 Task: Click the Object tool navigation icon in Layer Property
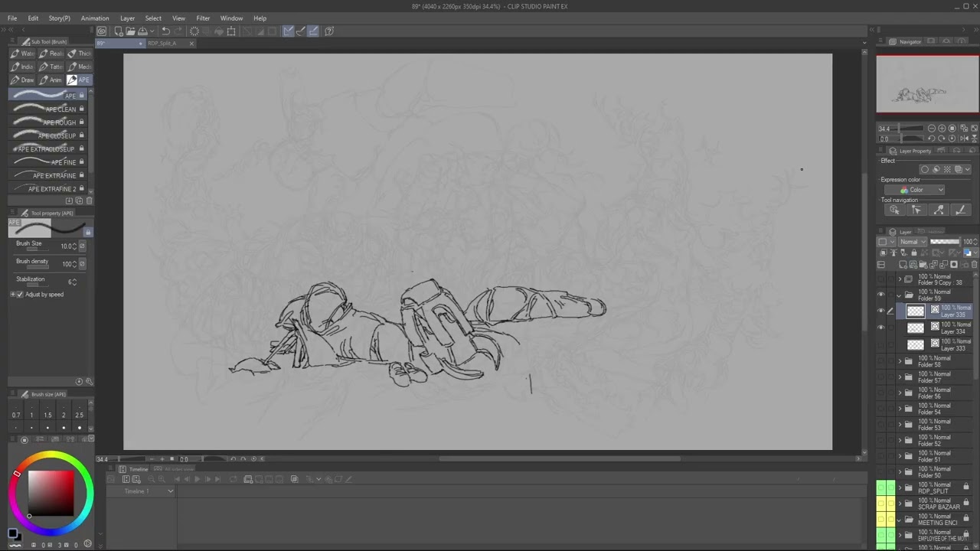pyautogui.click(x=894, y=210)
